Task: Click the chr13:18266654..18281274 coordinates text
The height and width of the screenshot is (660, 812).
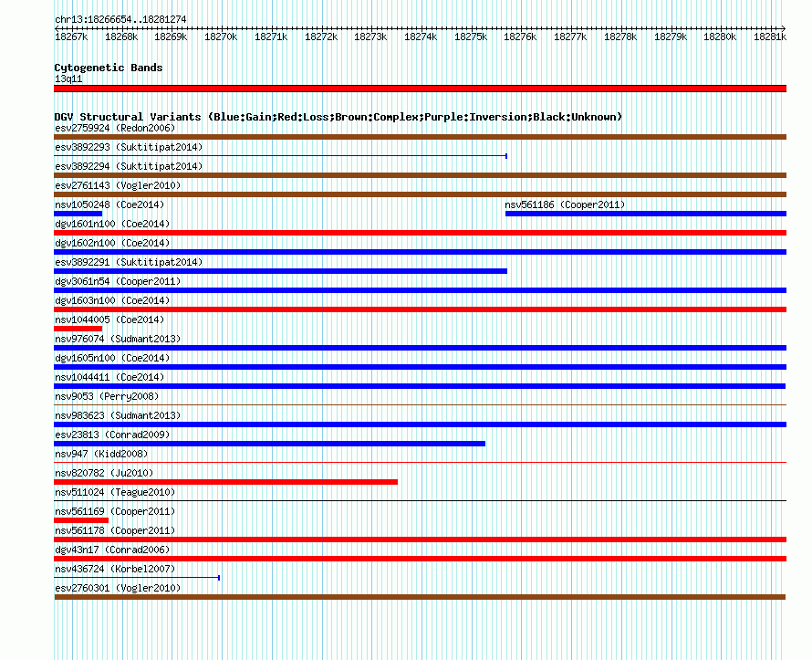Action: point(120,19)
